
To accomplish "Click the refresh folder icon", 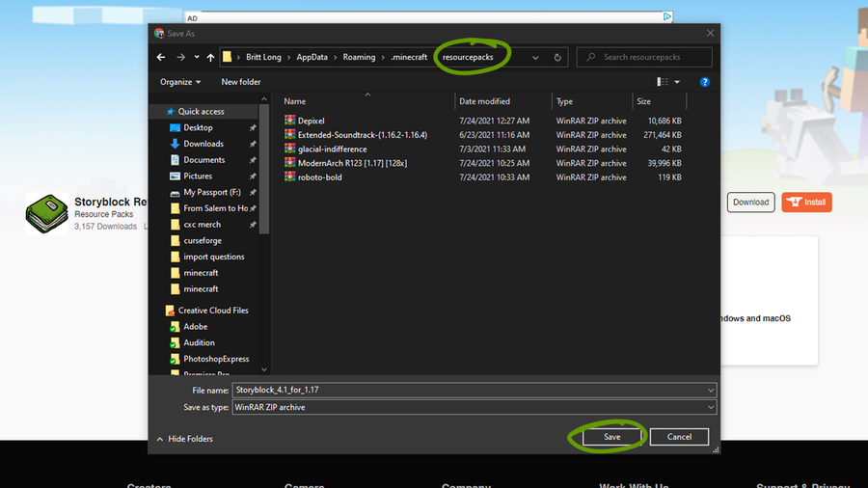I will point(557,58).
